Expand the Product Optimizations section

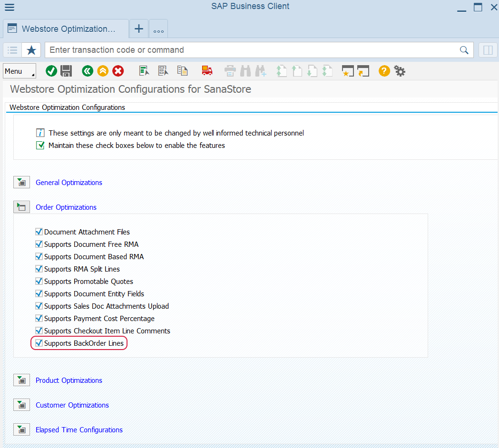[21, 380]
